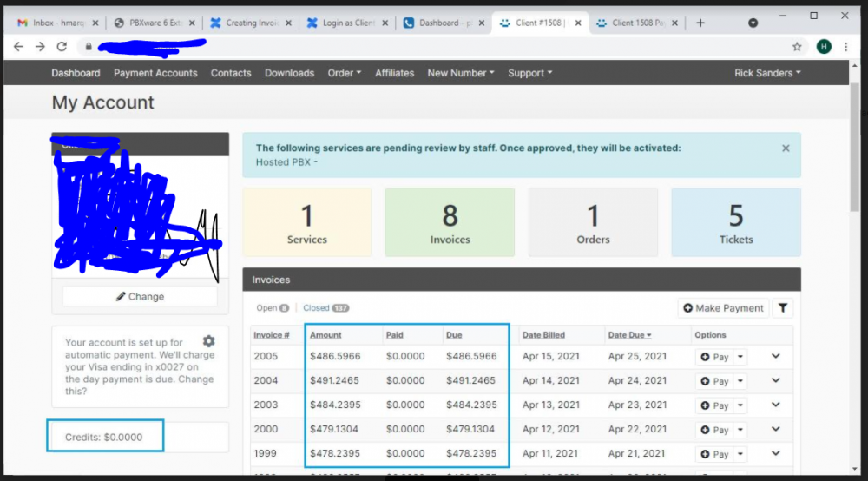
Task: Show Closed invoices list
Action: pos(326,307)
